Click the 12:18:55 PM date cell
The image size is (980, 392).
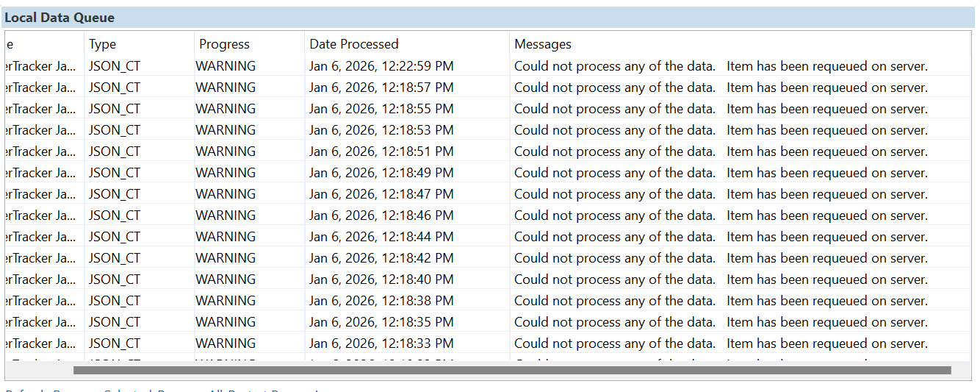coord(381,109)
